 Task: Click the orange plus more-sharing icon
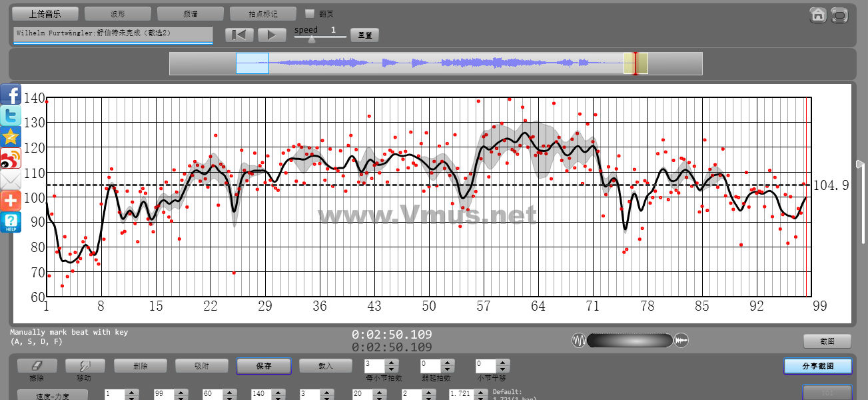(x=11, y=201)
